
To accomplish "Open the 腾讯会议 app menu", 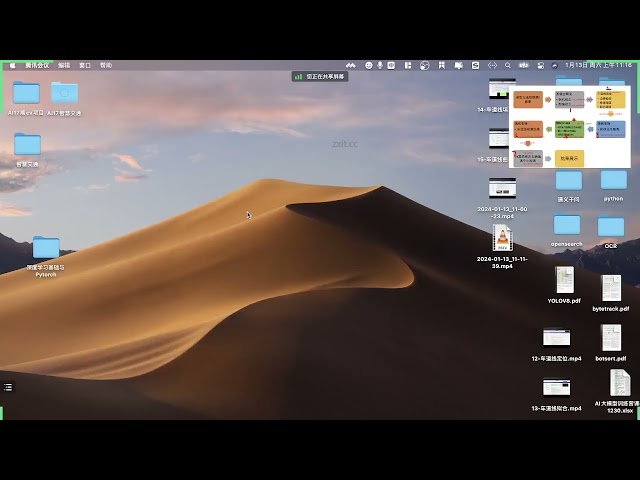I will coord(37,65).
